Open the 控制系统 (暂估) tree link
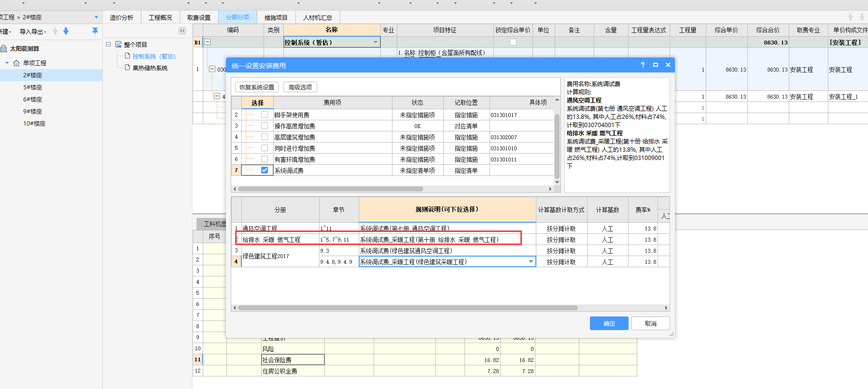Viewport: 868px width, 389px height. [154, 56]
